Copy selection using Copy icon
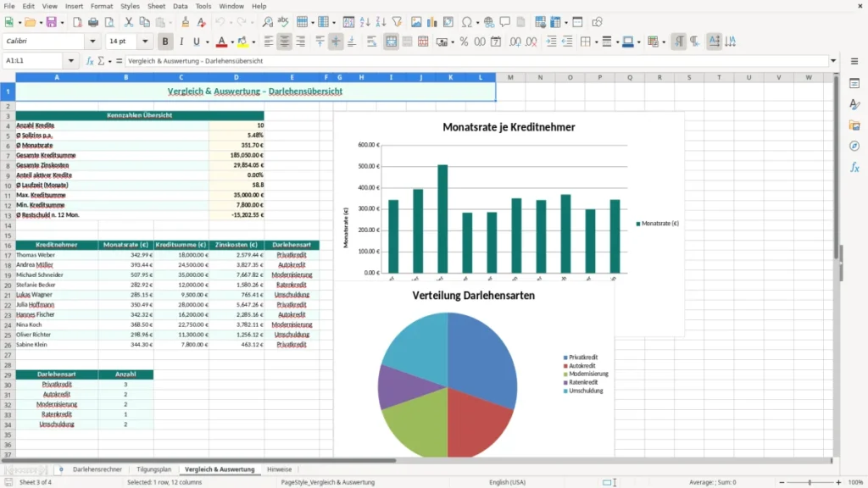868x488 pixels. (x=144, y=22)
